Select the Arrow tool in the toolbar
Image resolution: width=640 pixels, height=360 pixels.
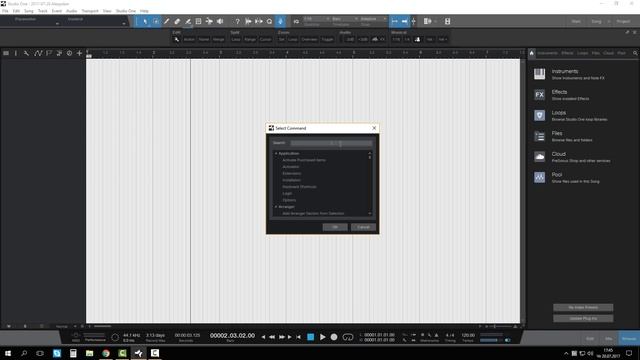click(x=145, y=21)
